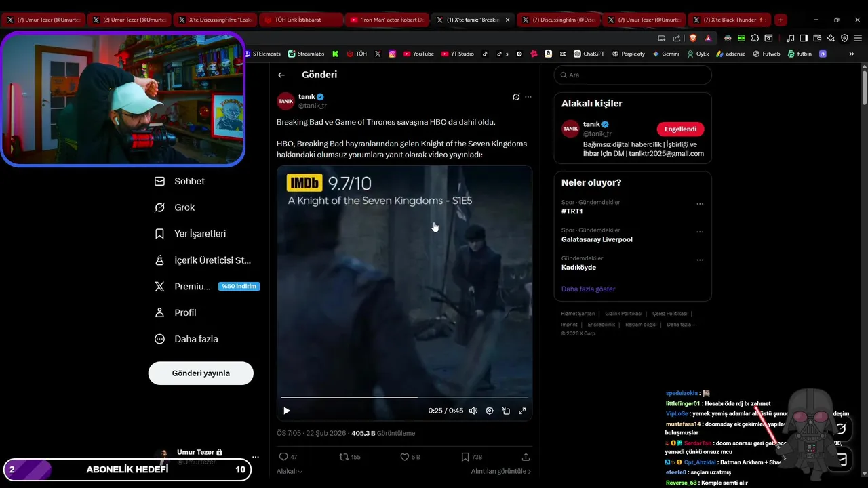Open Sohbet in the X sidebar

(x=180, y=182)
